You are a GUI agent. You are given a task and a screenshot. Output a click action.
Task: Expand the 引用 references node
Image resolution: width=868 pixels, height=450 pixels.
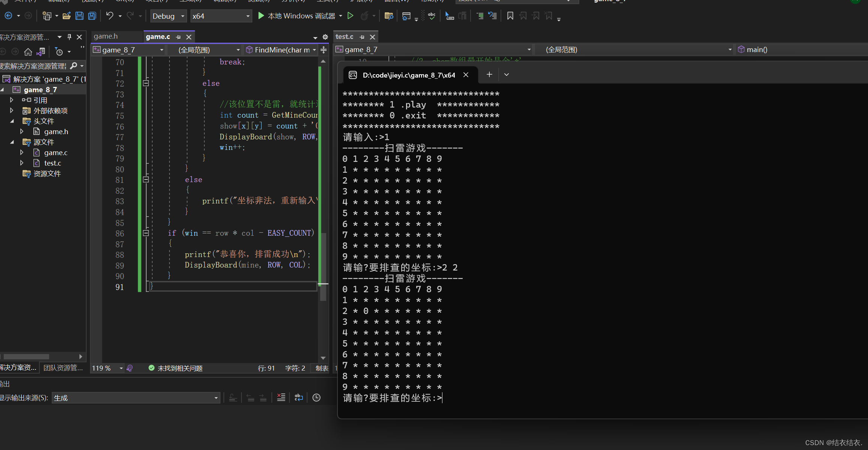click(12, 100)
